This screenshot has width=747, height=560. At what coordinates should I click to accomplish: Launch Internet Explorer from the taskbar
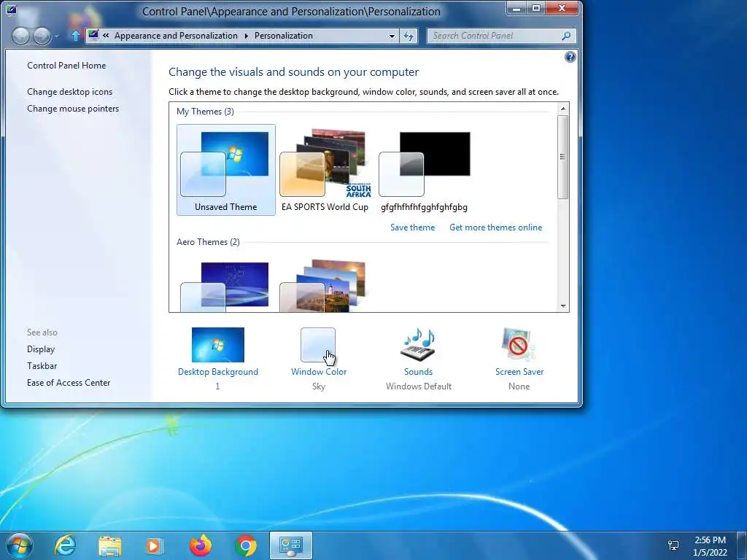click(65, 545)
